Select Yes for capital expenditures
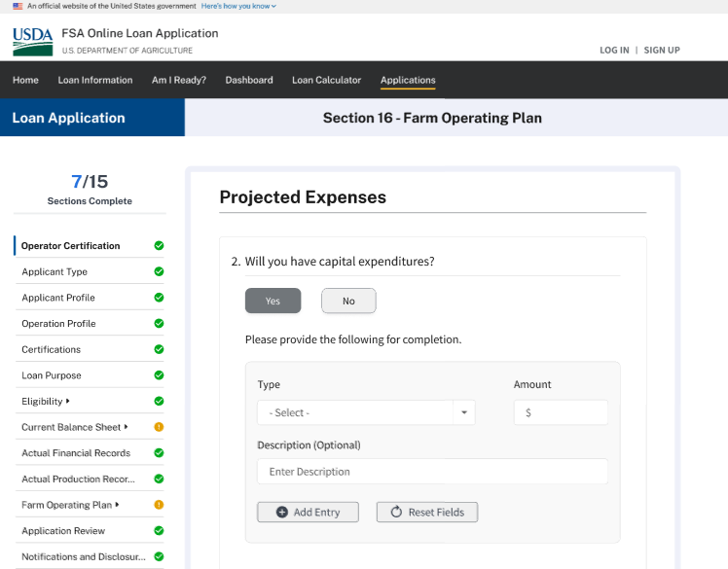This screenshot has height=569, width=728. tap(273, 302)
